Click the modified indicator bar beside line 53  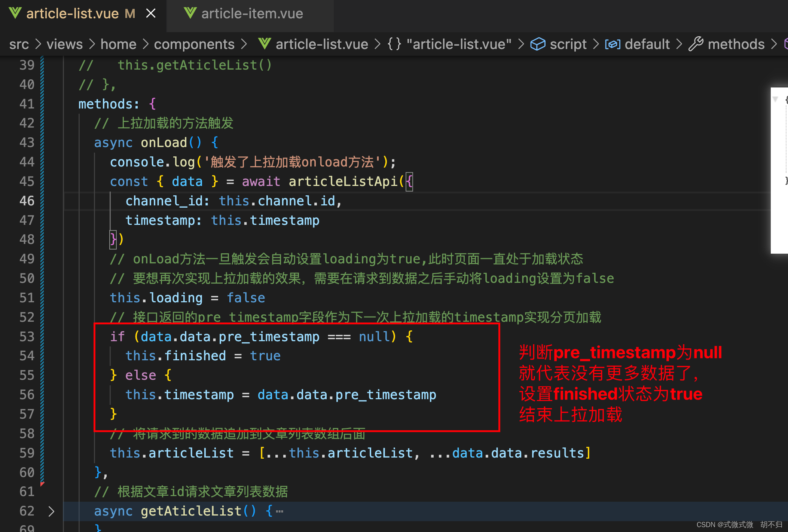tap(42, 337)
